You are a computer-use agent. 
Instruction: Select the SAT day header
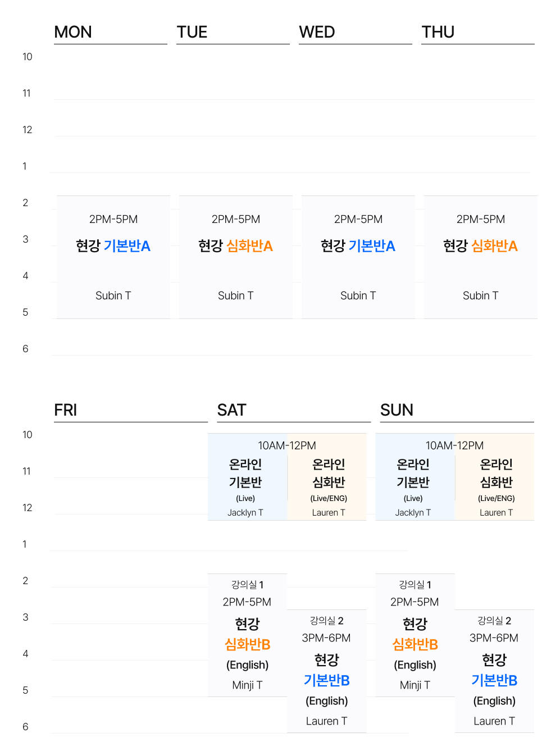[231, 410]
